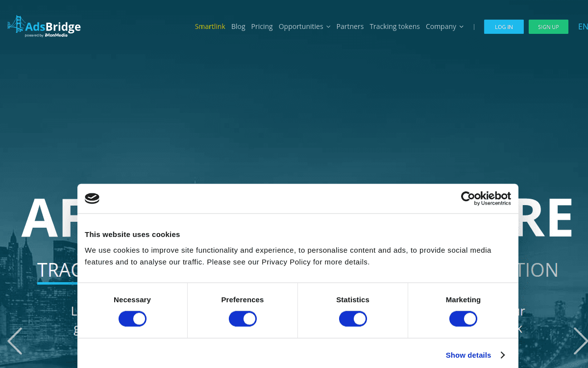Turn off the Statistics cookies switch
The width and height of the screenshot is (588, 368).
(353, 318)
